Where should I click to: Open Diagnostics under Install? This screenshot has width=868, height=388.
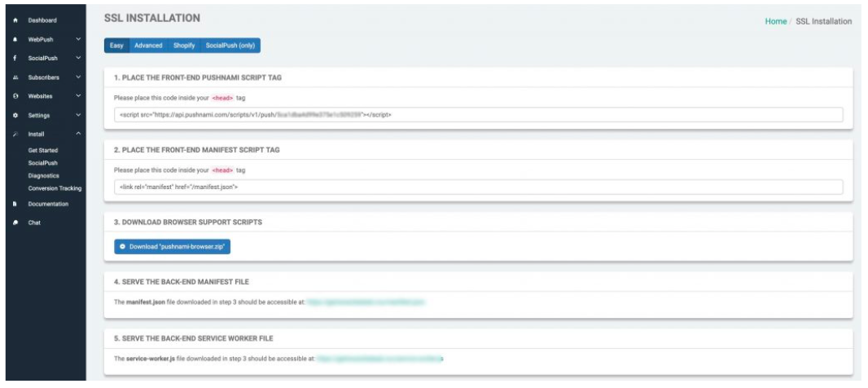pos(44,176)
